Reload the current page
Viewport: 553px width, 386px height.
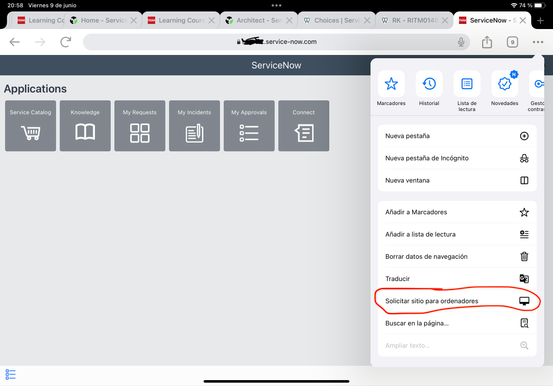coord(66,42)
